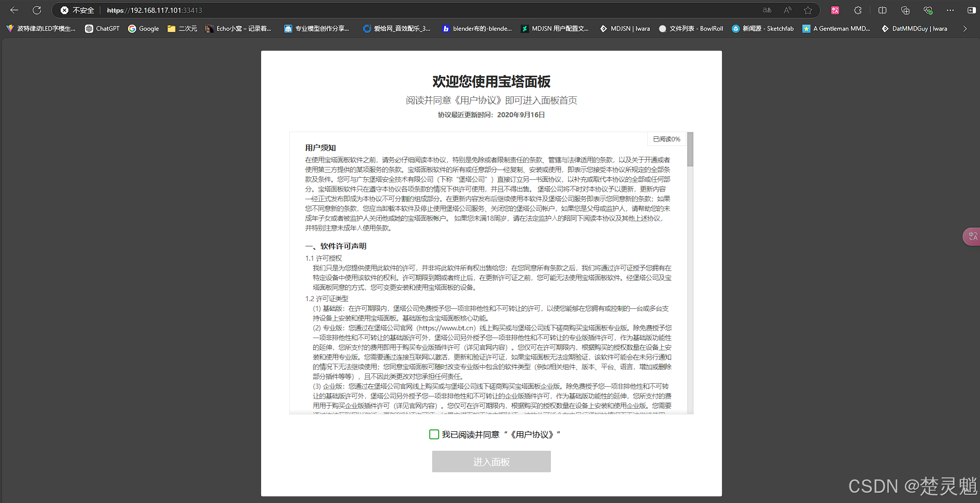Viewport: 980px width, 503px height.
Task: Open MDJSN | Iwara bookmark
Action: point(625,29)
